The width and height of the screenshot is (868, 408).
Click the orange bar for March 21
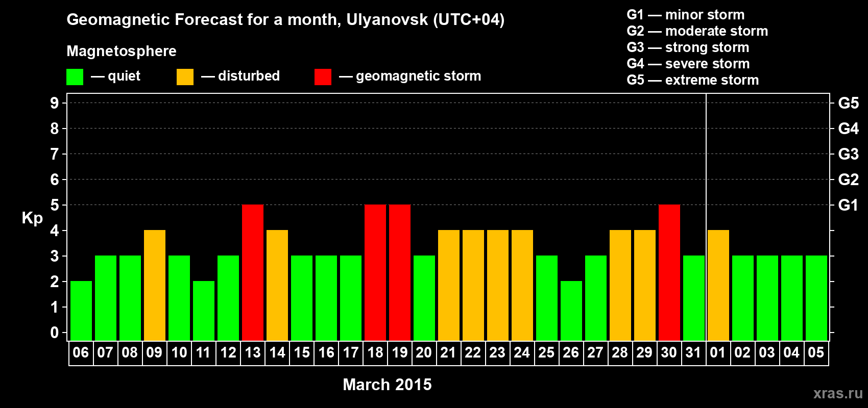[449, 286]
